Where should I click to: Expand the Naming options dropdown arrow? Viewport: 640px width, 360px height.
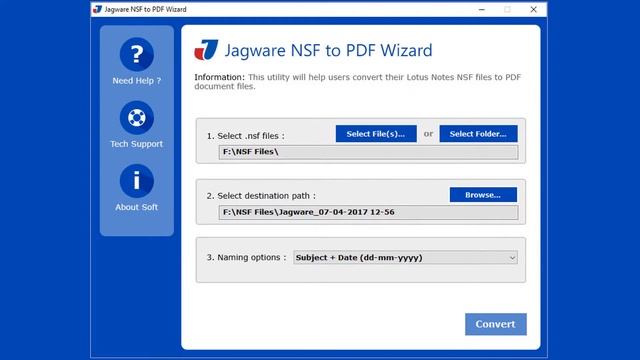512,258
